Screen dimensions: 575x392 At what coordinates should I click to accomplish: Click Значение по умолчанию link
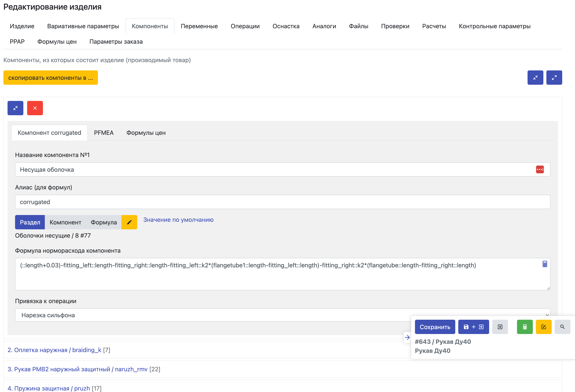tap(178, 220)
